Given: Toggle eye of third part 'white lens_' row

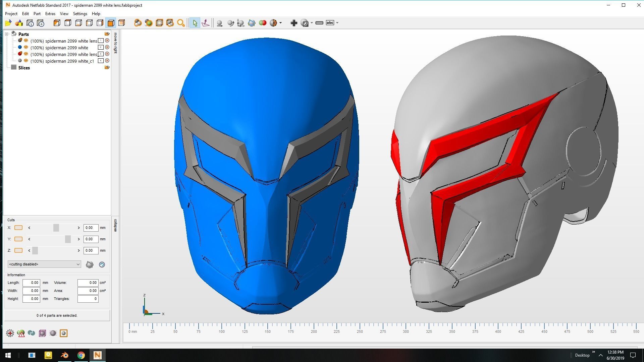Looking at the screenshot, I should tap(26, 54).
